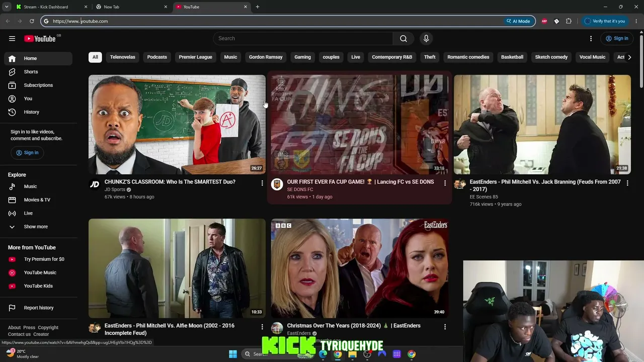Open options menu for CHUNKZ'S CLASSROOM video
This screenshot has height=362, width=644.
coord(262,184)
